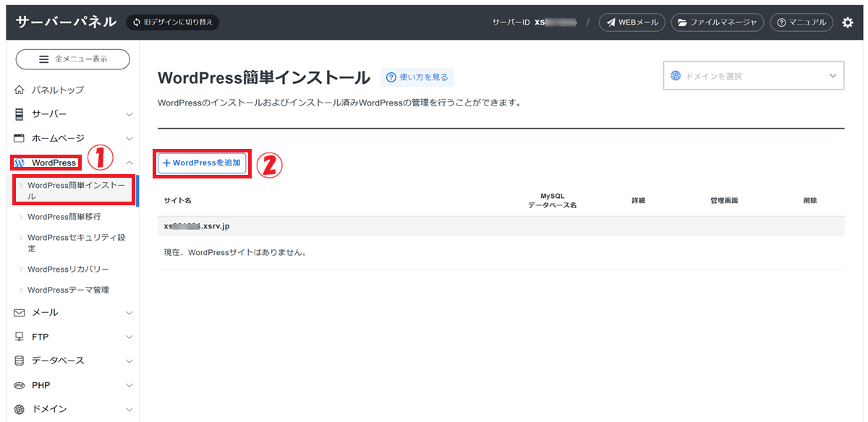Click the WordPressを追加 button

pyautogui.click(x=203, y=163)
